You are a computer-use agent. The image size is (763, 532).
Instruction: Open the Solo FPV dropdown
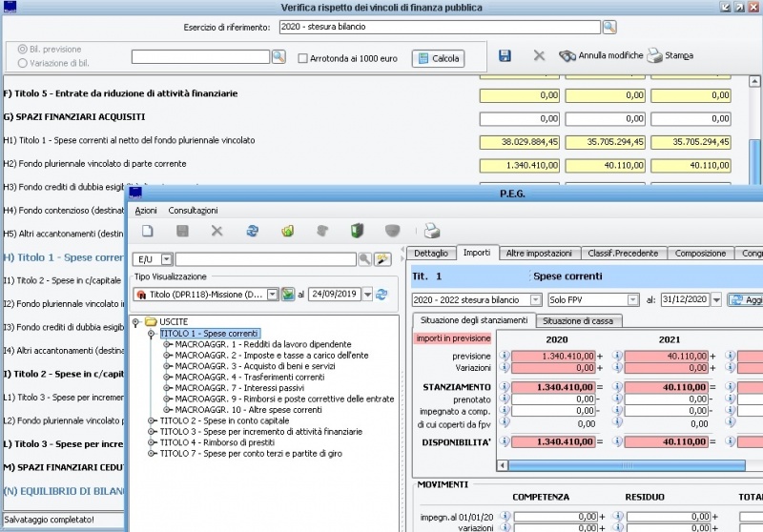pyautogui.click(x=634, y=299)
